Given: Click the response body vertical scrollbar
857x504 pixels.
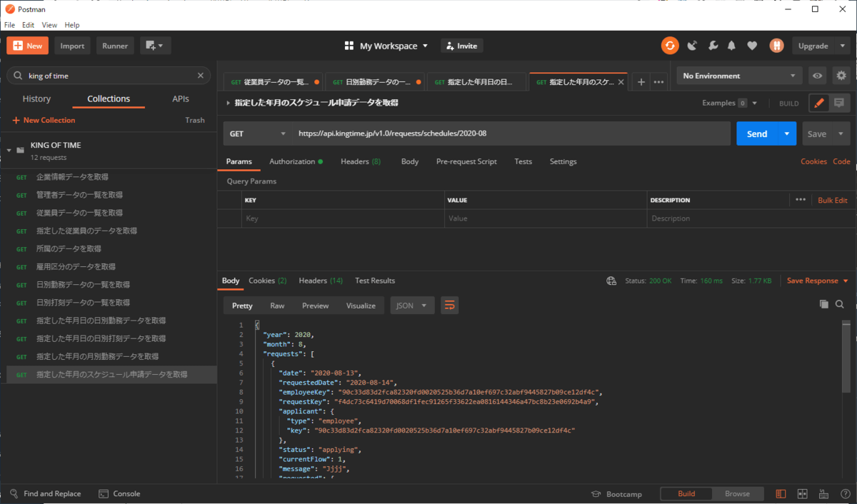Looking at the screenshot, I should pyautogui.click(x=846, y=357).
